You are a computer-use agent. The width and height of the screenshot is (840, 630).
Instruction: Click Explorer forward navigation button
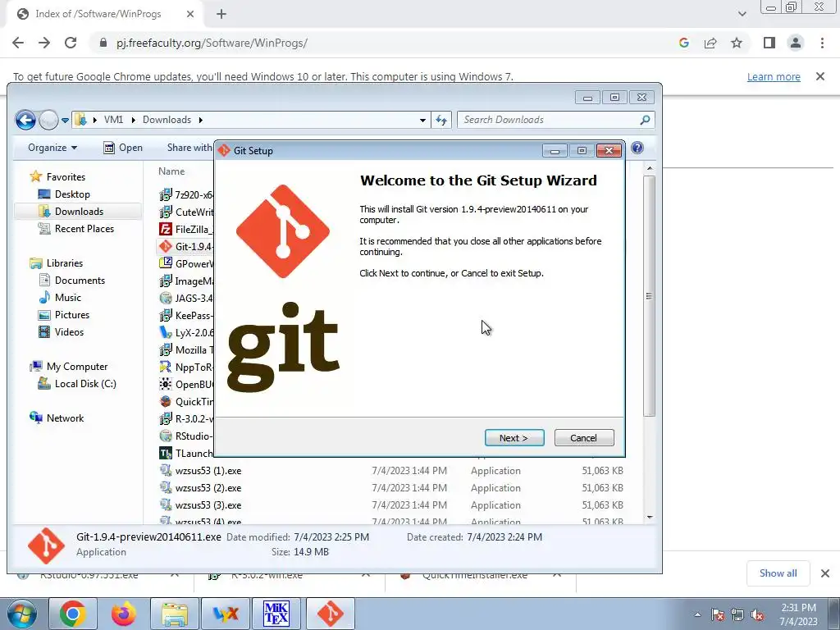[x=48, y=120]
